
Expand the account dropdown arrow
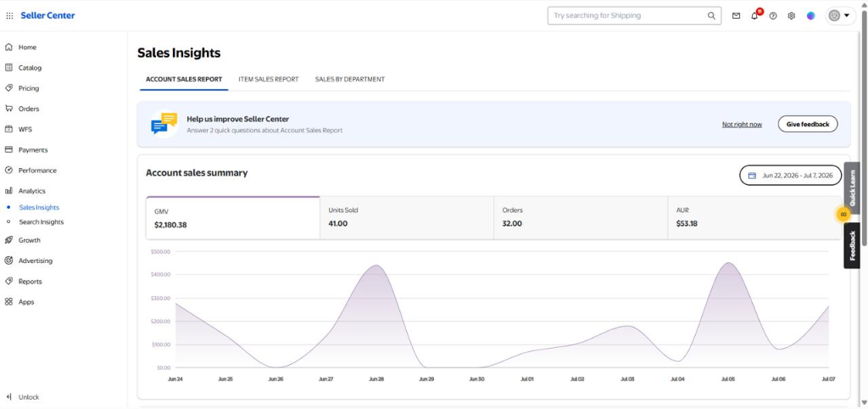coord(847,15)
